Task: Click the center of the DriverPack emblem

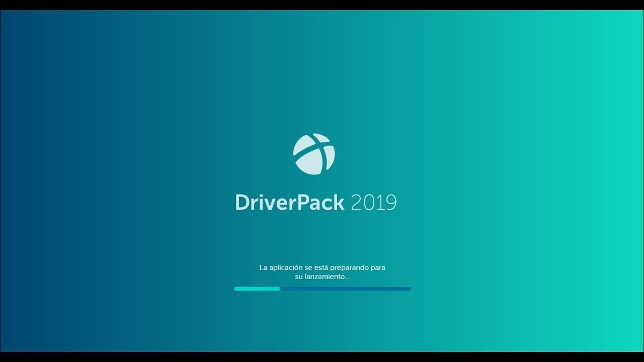Action: [x=314, y=153]
